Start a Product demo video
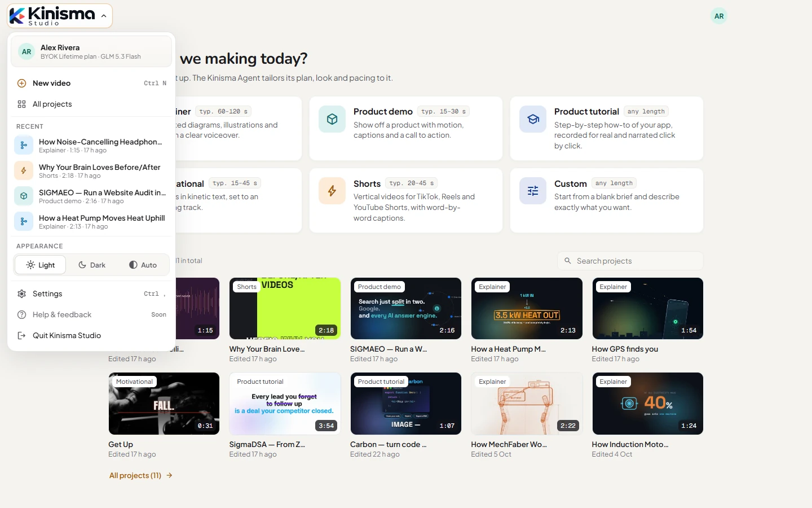 (x=406, y=128)
